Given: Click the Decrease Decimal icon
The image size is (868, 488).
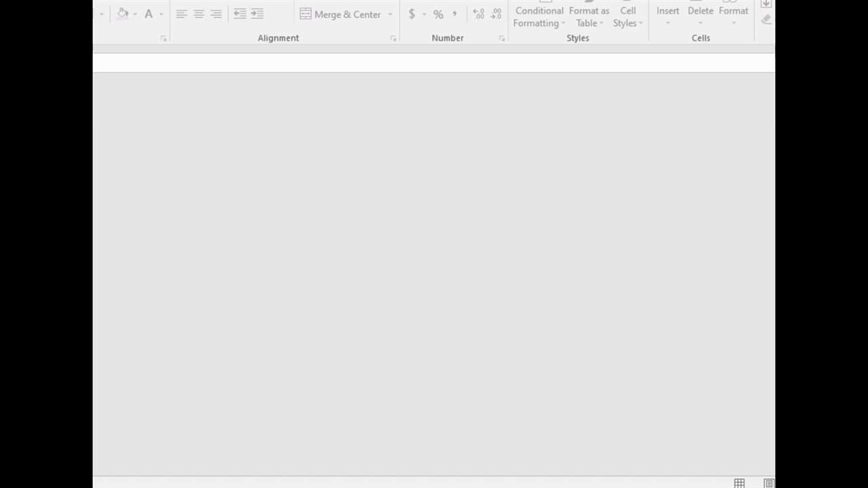Looking at the screenshot, I should click(496, 14).
